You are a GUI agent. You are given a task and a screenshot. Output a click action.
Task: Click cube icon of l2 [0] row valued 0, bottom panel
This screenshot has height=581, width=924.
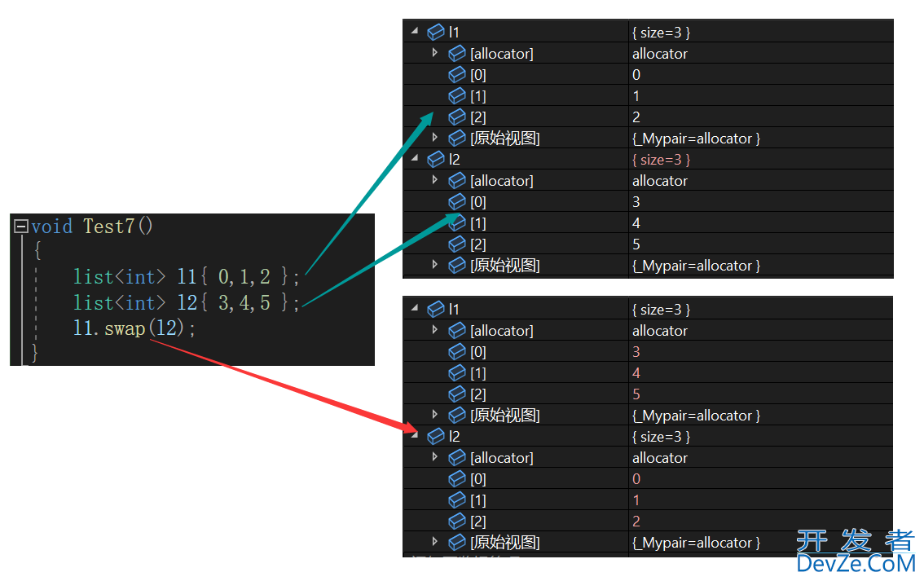pos(456,478)
